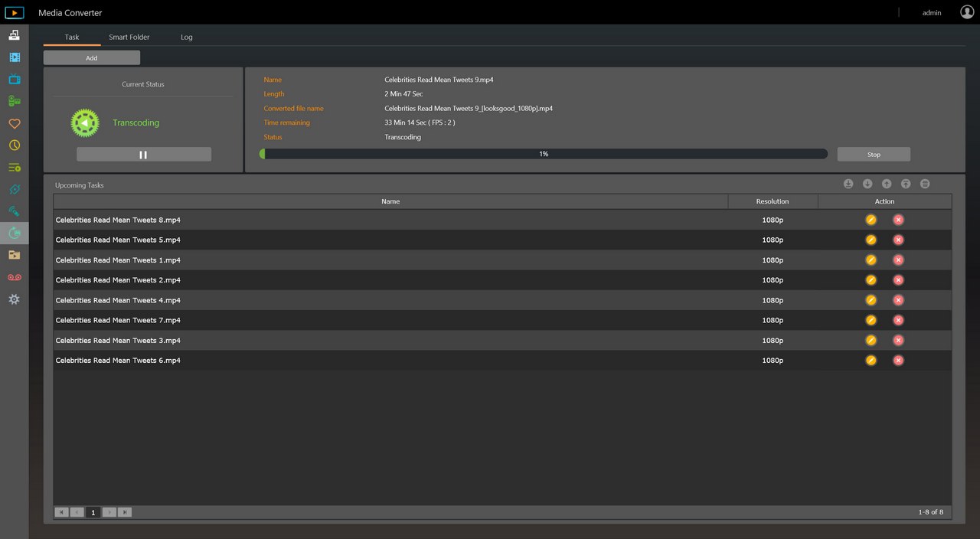Click the Resolution column header
Viewport: 980px width, 539px height.
point(773,201)
